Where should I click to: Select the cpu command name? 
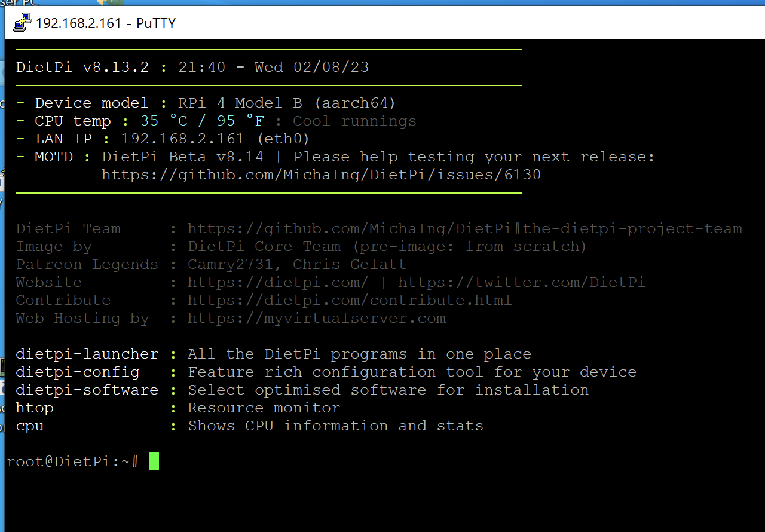pyautogui.click(x=30, y=426)
